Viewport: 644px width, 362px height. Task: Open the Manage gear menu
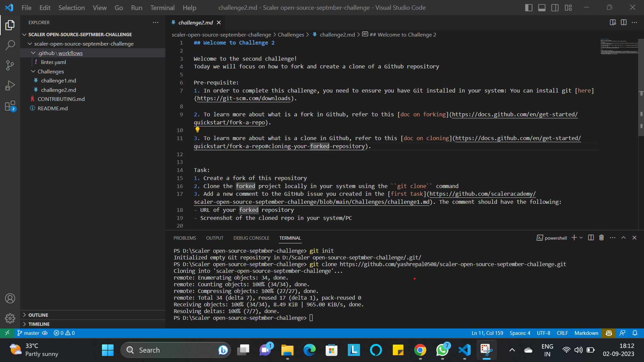coord(10,318)
